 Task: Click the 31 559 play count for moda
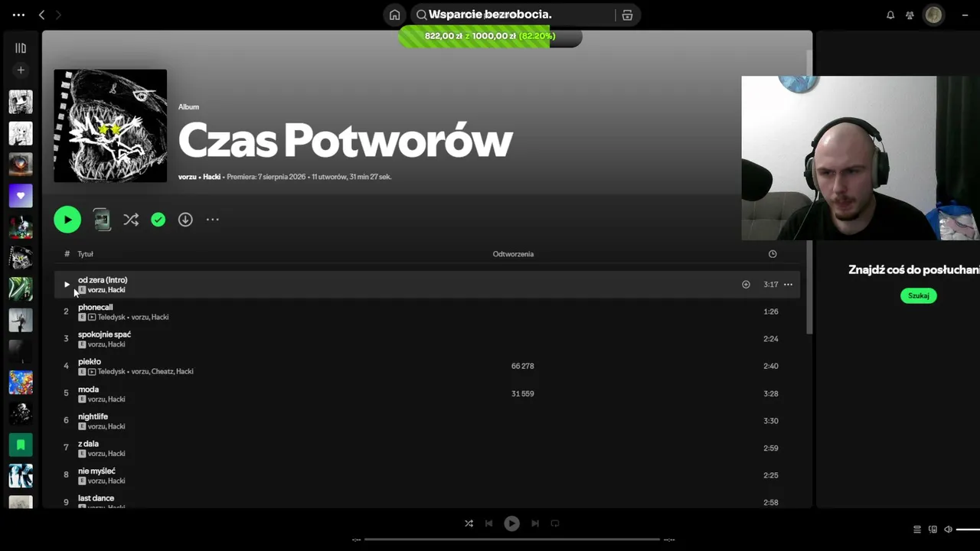(523, 394)
